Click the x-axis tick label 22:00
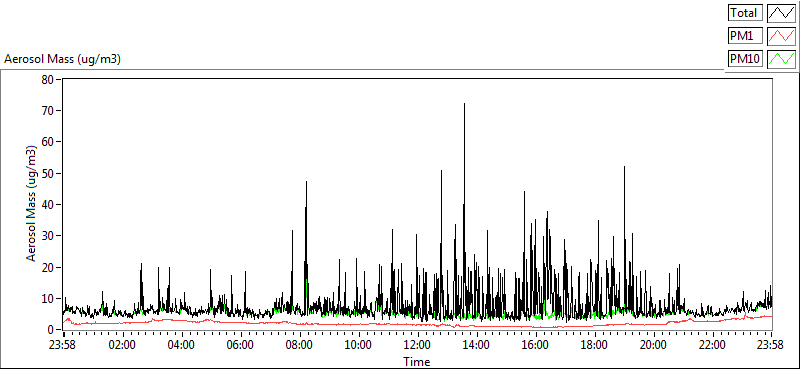Viewport: 800px width, 369px height. click(712, 345)
